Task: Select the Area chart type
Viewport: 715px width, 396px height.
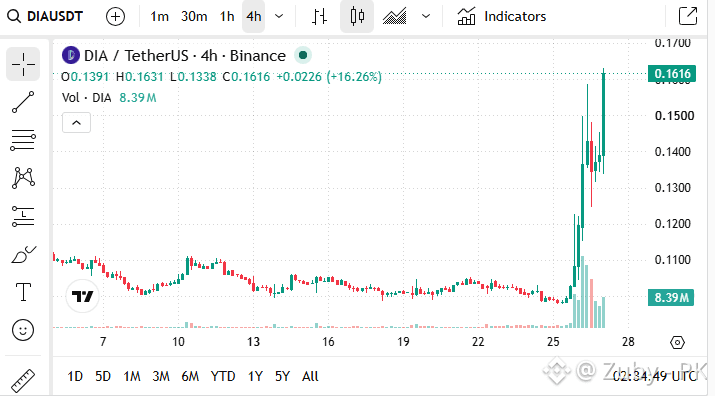Action: (394, 16)
